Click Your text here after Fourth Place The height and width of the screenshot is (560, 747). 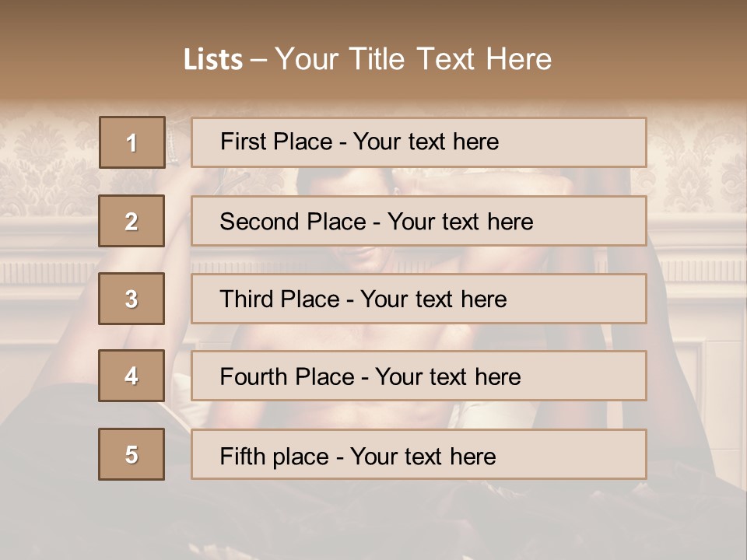coord(448,377)
